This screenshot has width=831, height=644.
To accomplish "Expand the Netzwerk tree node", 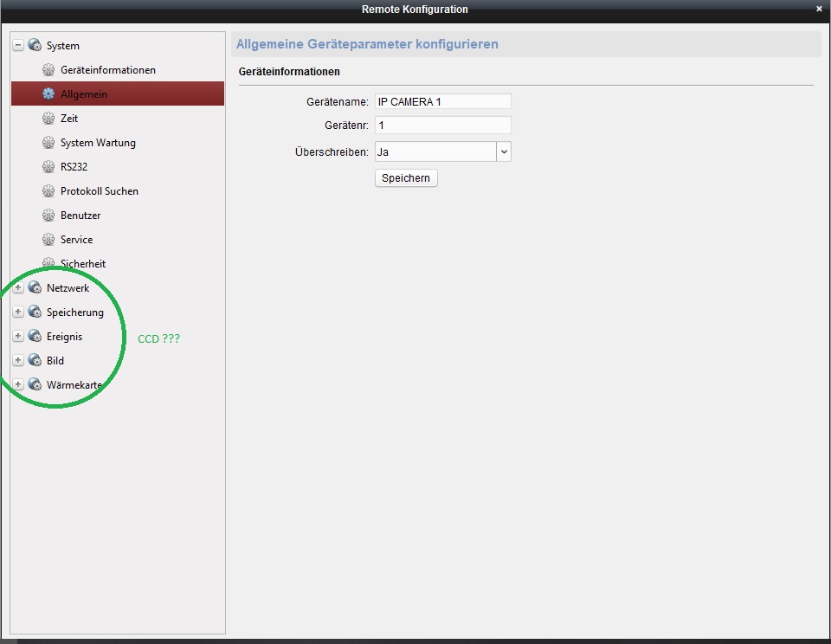I will click(18, 288).
